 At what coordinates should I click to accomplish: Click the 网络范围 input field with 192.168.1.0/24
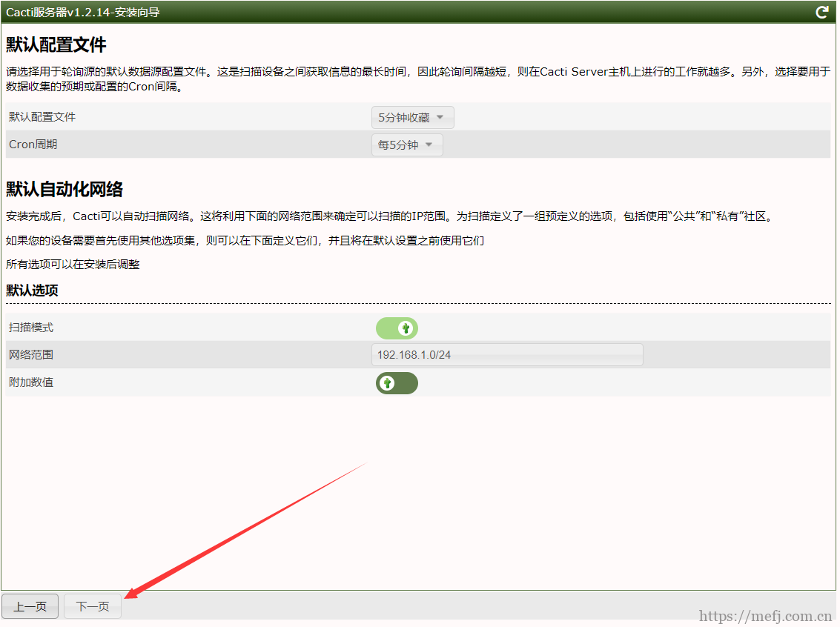(x=509, y=356)
